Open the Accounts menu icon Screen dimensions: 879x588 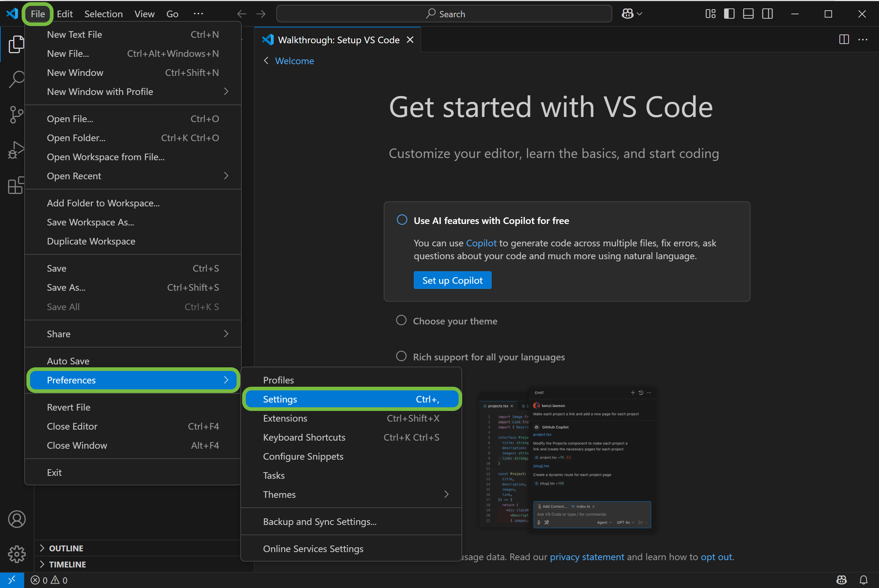click(x=17, y=519)
